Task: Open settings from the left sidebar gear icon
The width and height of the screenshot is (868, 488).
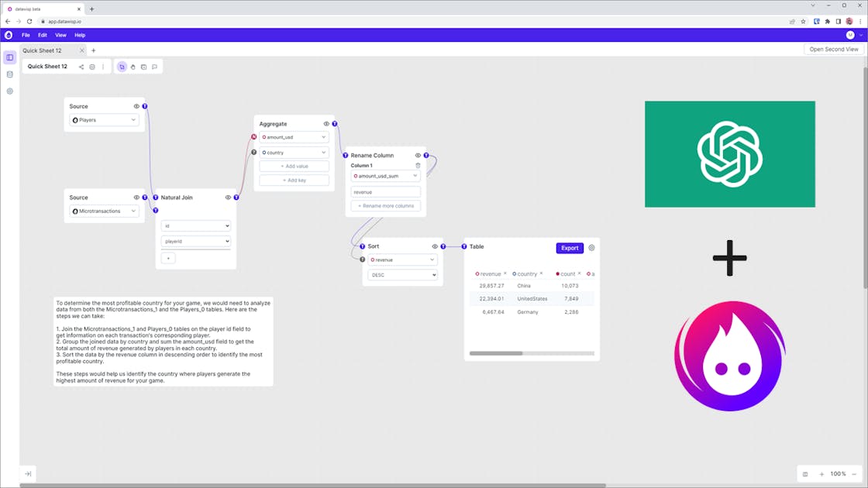Action: [9, 91]
